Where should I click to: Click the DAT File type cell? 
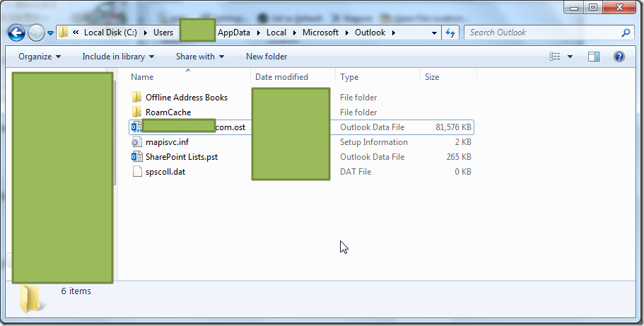356,171
